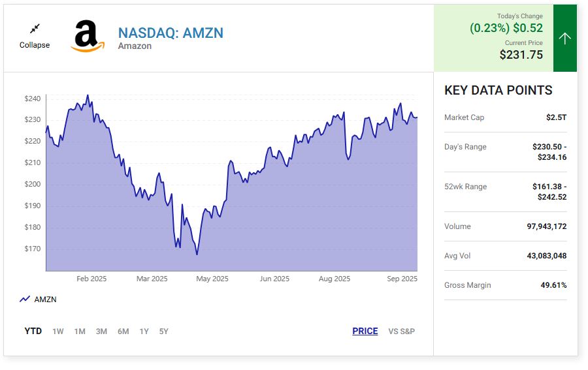Toggle chart to PRICE view
The image size is (588, 370).
click(x=365, y=331)
